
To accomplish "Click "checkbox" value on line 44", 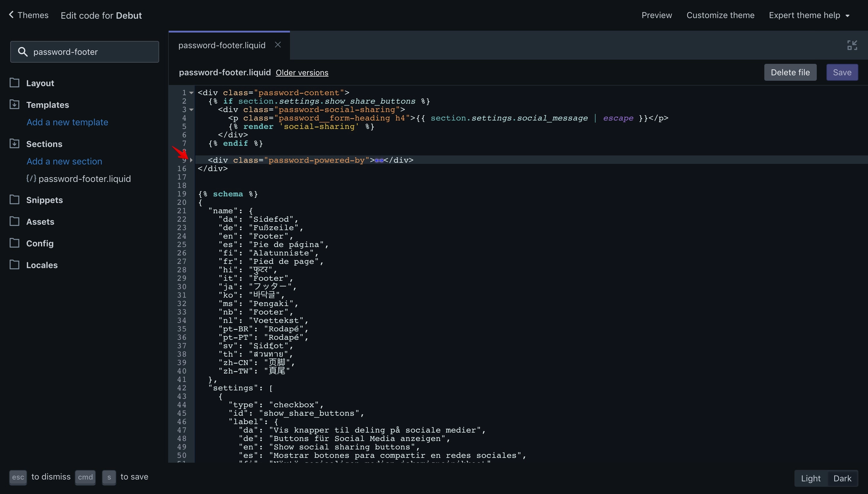I will (294, 405).
